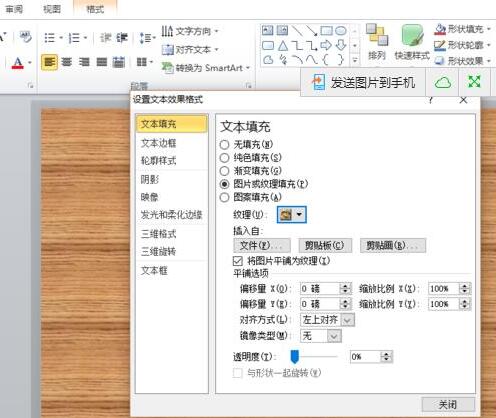
Task: Click the bullet list icon
Action: click(x=50, y=38)
